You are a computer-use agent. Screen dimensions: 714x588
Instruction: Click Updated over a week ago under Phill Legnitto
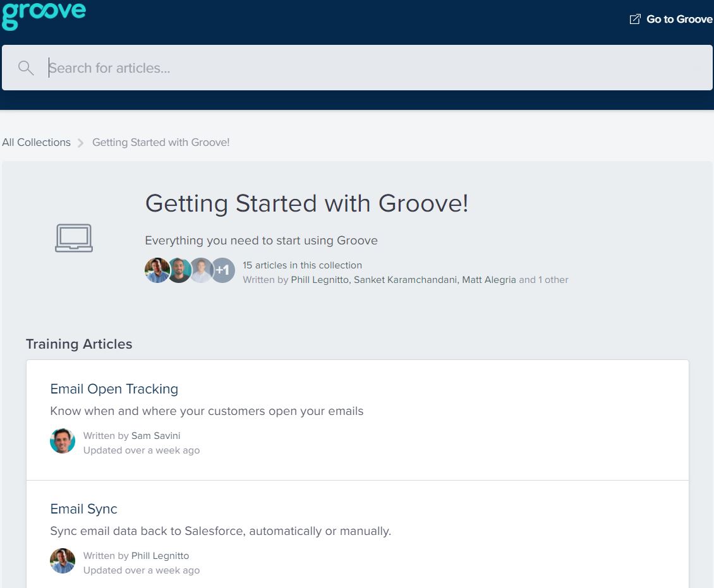tap(142, 571)
